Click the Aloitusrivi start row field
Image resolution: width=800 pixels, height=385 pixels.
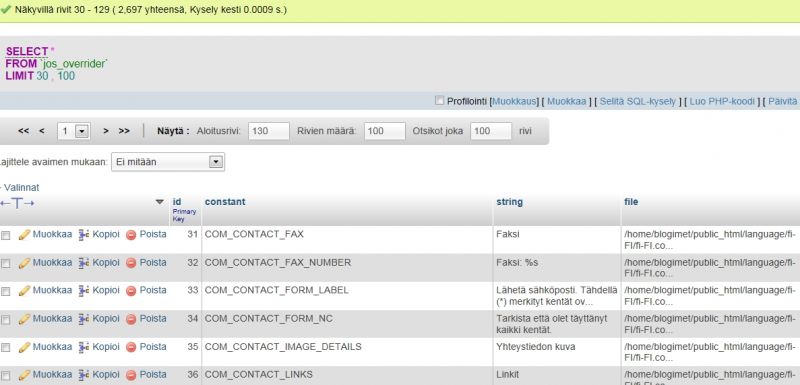click(269, 131)
